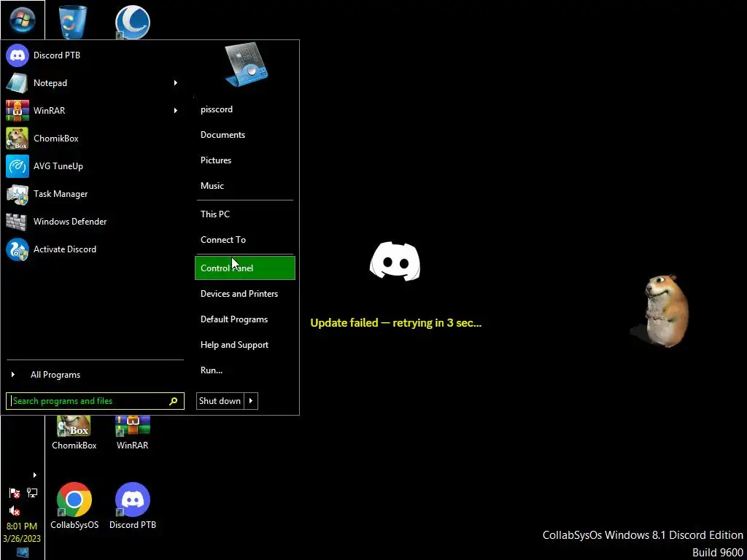Click the AVG TuneUp gauge icon

pos(18,166)
